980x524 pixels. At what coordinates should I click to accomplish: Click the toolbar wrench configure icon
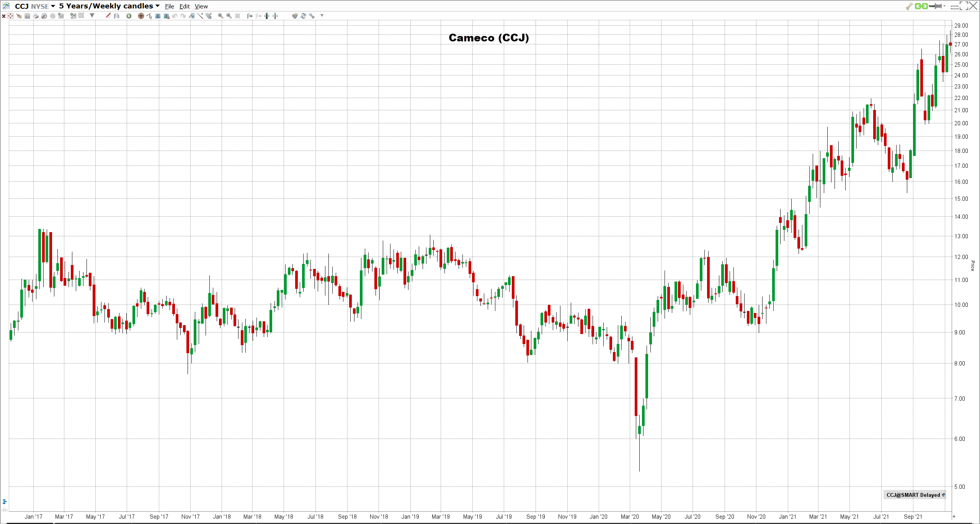tap(312, 16)
